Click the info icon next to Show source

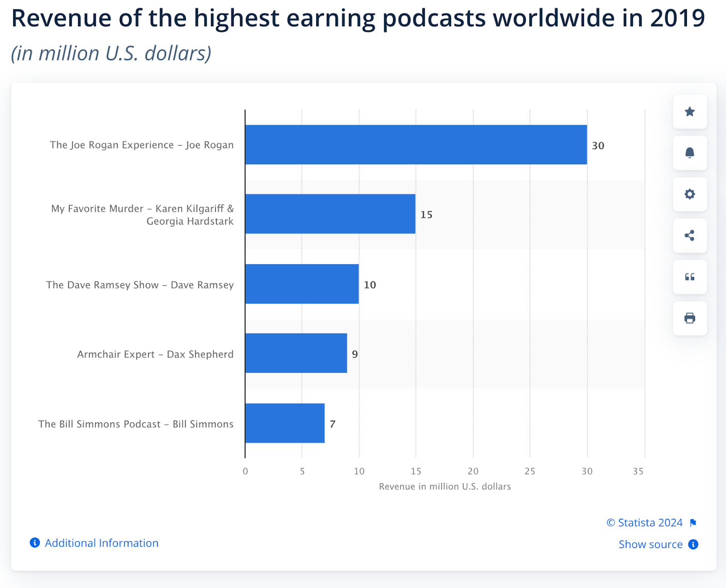click(692, 544)
